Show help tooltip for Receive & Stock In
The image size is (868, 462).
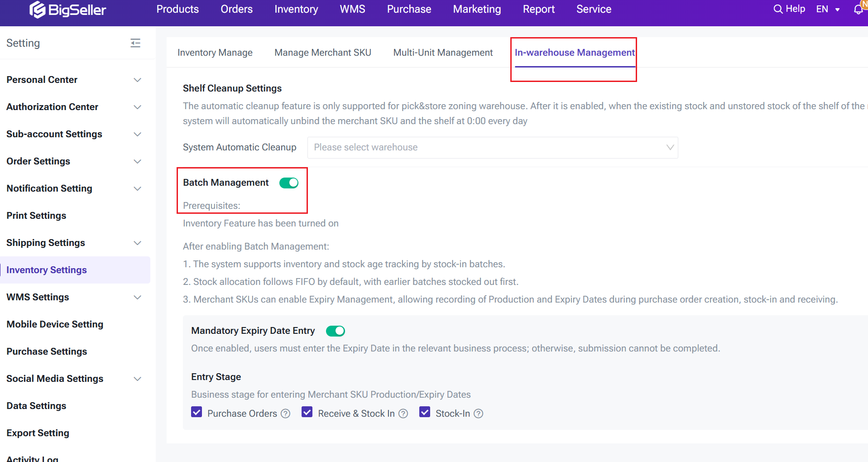click(403, 414)
